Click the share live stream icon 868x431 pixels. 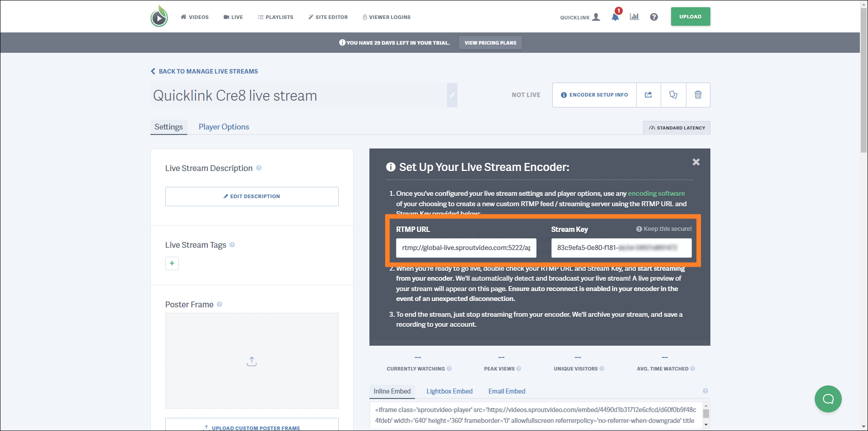pos(649,95)
